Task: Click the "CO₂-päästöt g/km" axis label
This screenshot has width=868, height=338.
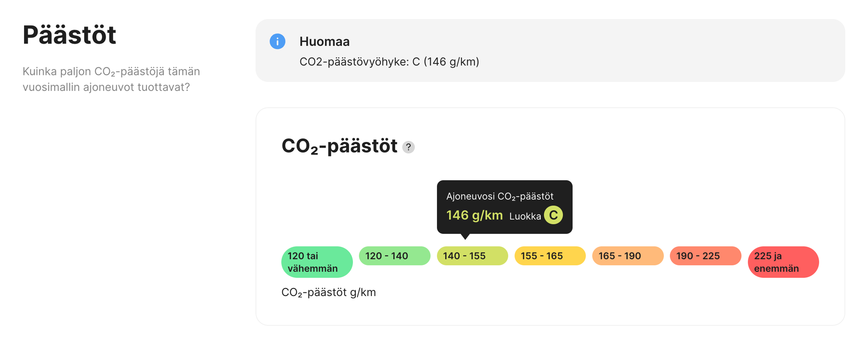Action: [328, 292]
